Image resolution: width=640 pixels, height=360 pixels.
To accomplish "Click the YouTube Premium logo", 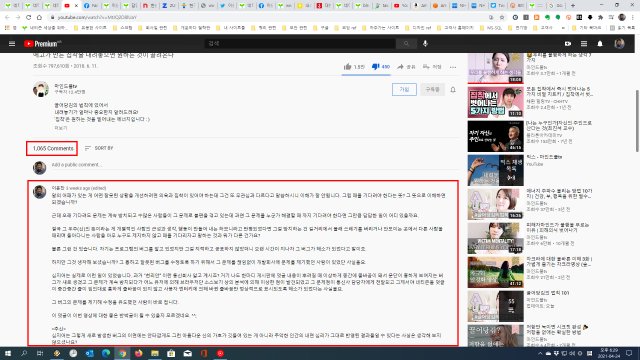I will click(x=42, y=44).
